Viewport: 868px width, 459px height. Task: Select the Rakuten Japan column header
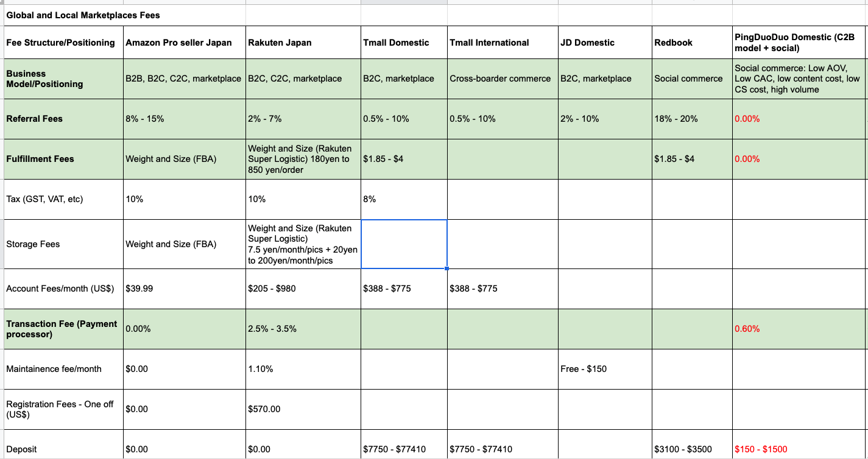[303, 43]
